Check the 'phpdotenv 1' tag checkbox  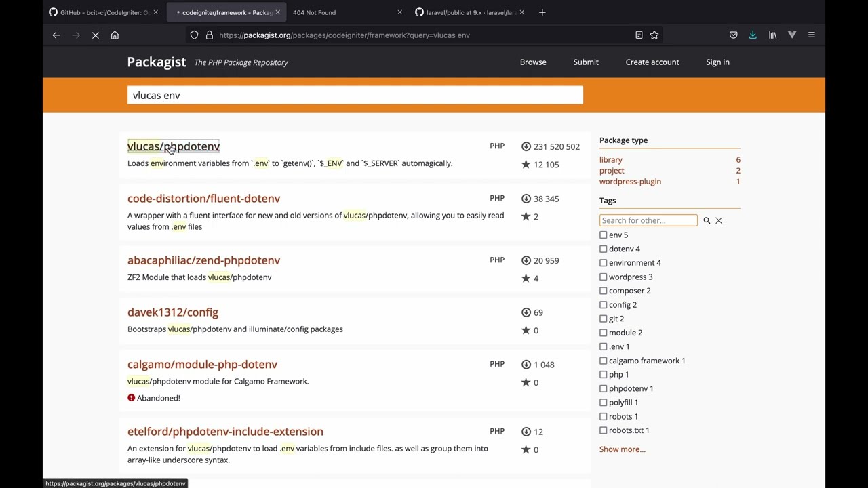pos(604,388)
